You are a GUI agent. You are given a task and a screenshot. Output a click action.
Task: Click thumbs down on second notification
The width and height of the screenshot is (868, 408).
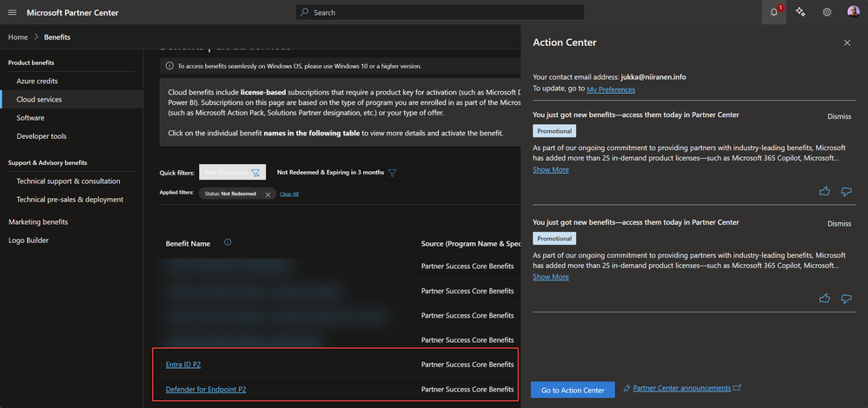[x=846, y=299]
